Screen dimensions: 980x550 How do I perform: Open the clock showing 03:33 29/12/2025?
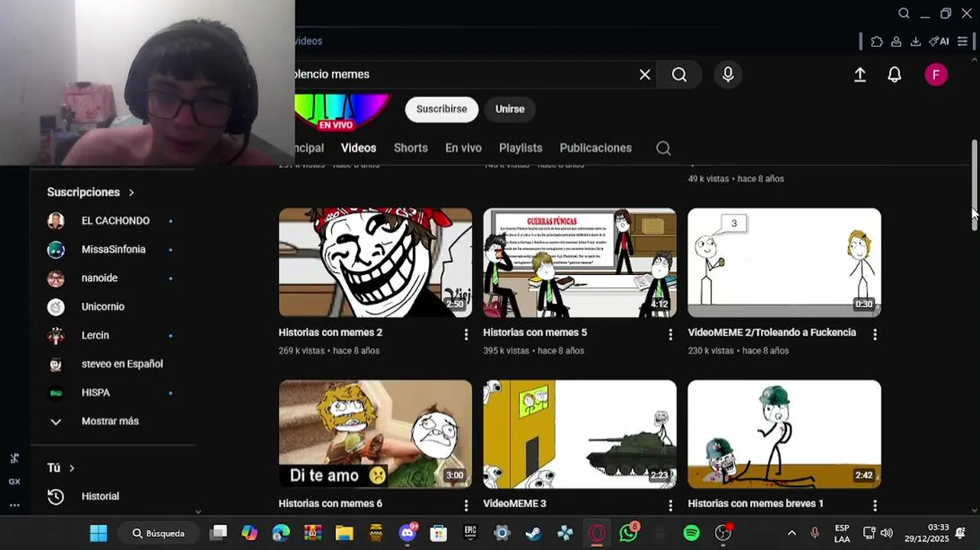point(927,533)
